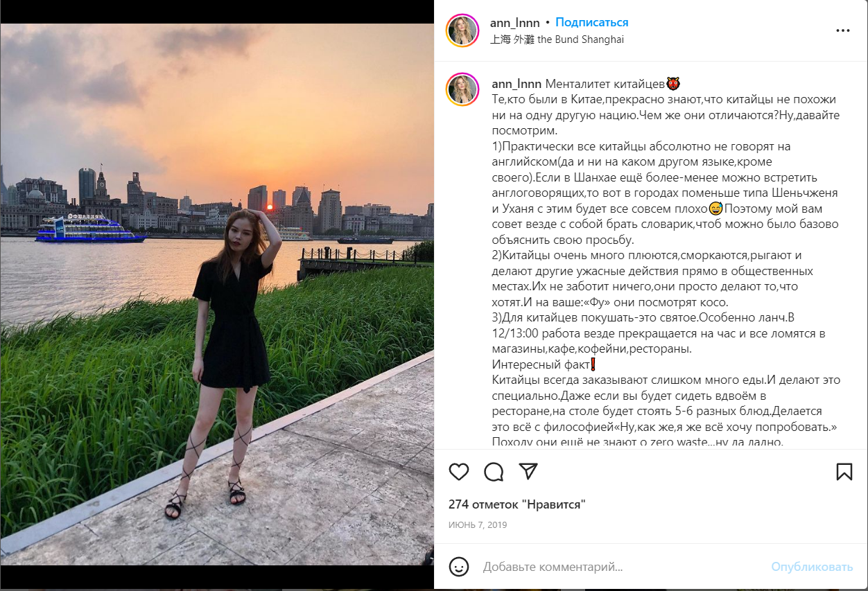Save post with bookmark icon

844,472
